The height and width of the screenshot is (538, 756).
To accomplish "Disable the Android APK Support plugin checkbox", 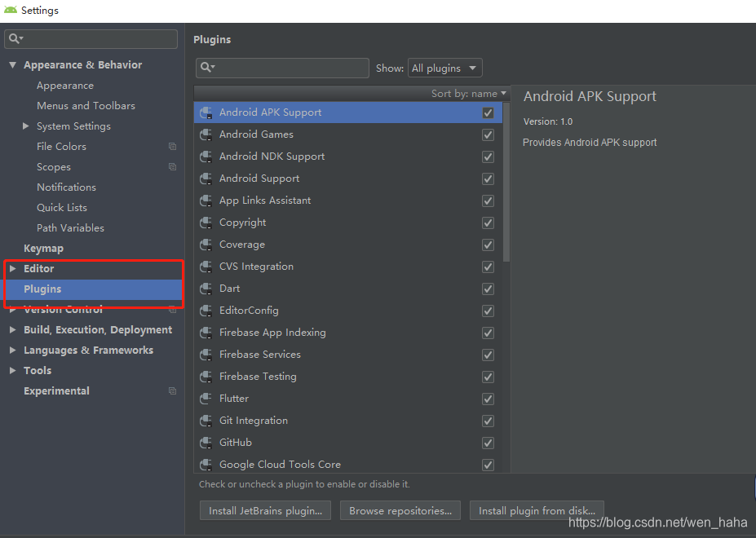I will (x=488, y=112).
